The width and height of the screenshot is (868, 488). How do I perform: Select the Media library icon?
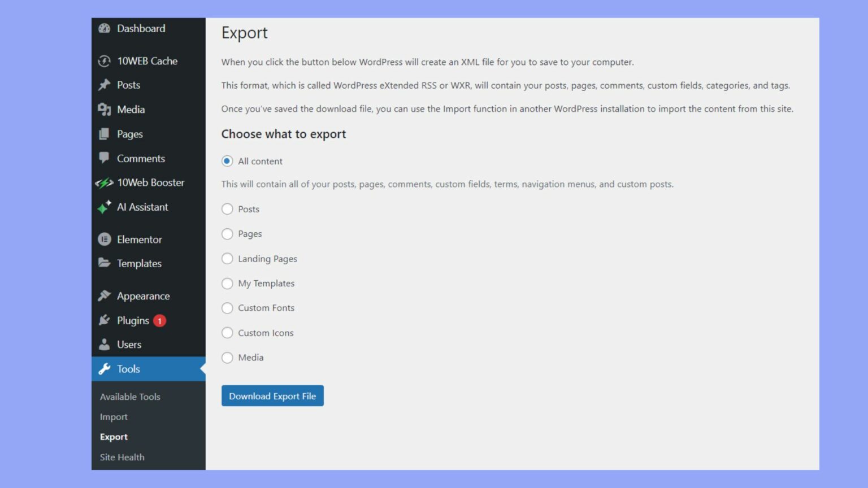[104, 110]
